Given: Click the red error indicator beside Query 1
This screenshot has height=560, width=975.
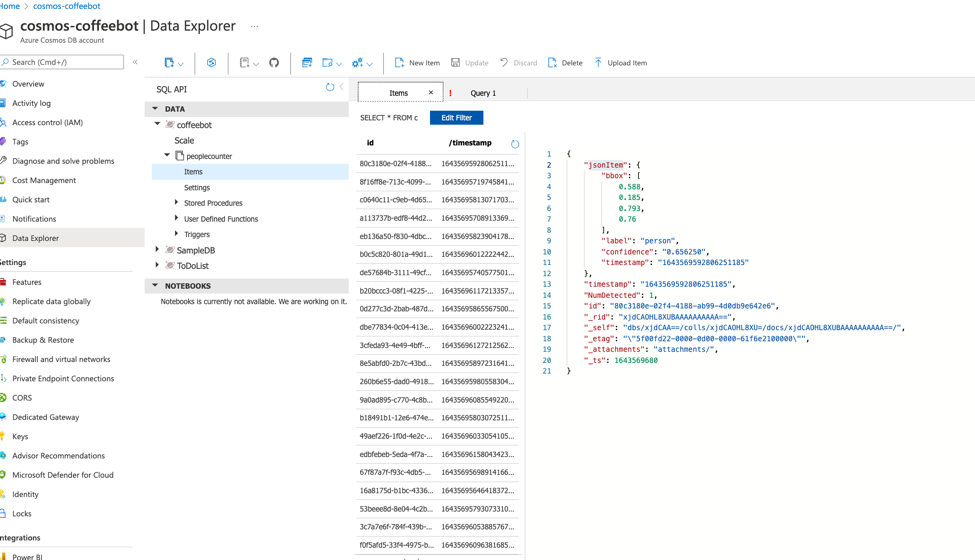Looking at the screenshot, I should tap(450, 93).
